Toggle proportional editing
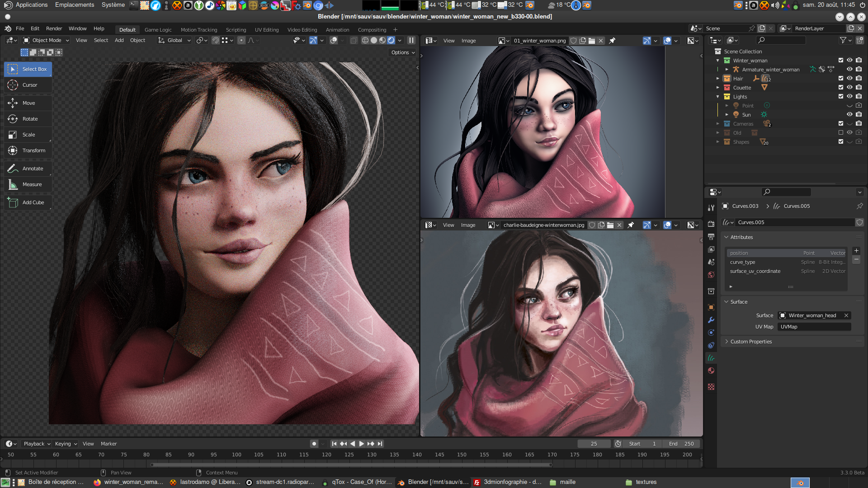The width and height of the screenshot is (868, 488). pos(241,40)
